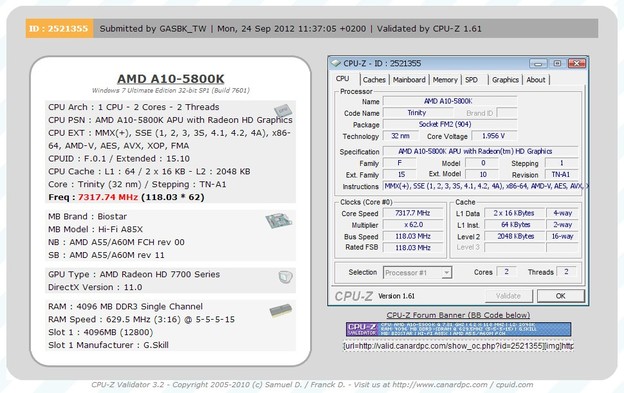The height and width of the screenshot is (393, 624).
Task: Click the RAM module icon beside RAM info
Action: pos(281,310)
